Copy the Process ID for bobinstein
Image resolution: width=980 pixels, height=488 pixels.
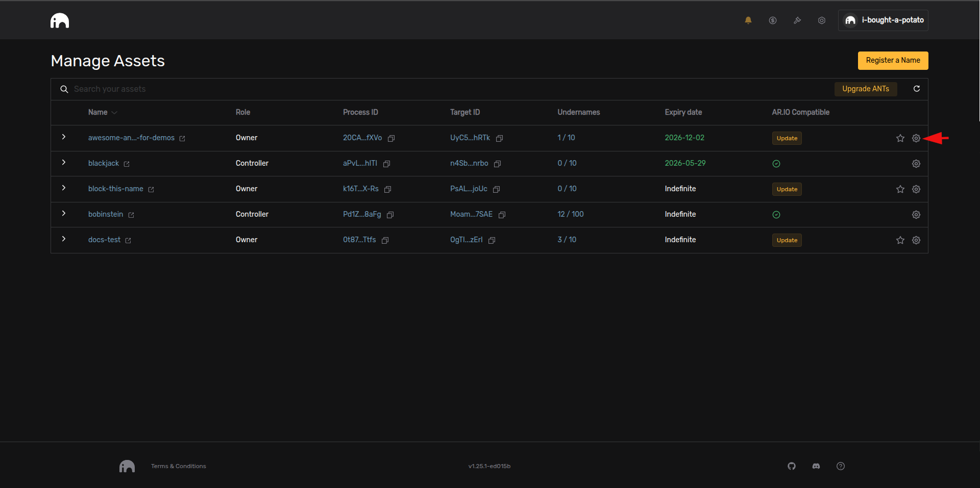pos(389,215)
